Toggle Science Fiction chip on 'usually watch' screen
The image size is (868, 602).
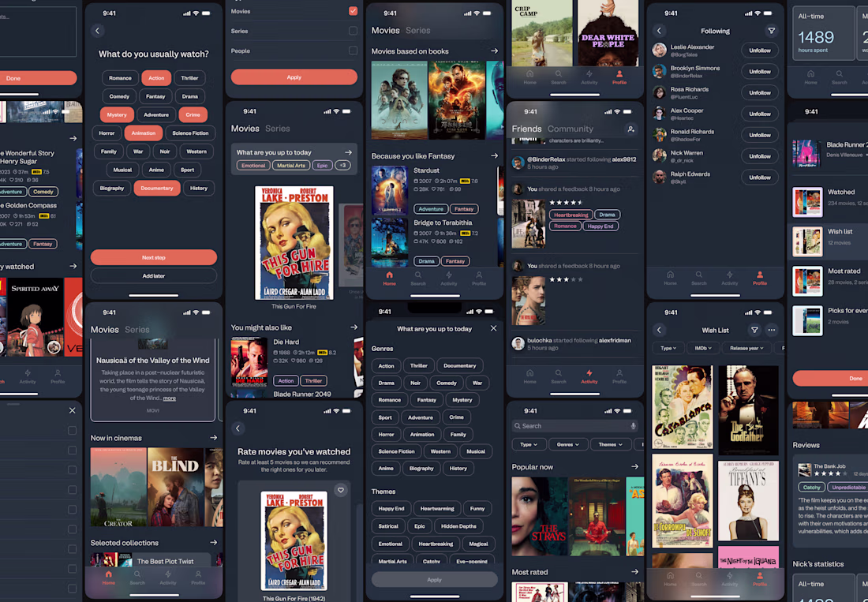pos(190,133)
